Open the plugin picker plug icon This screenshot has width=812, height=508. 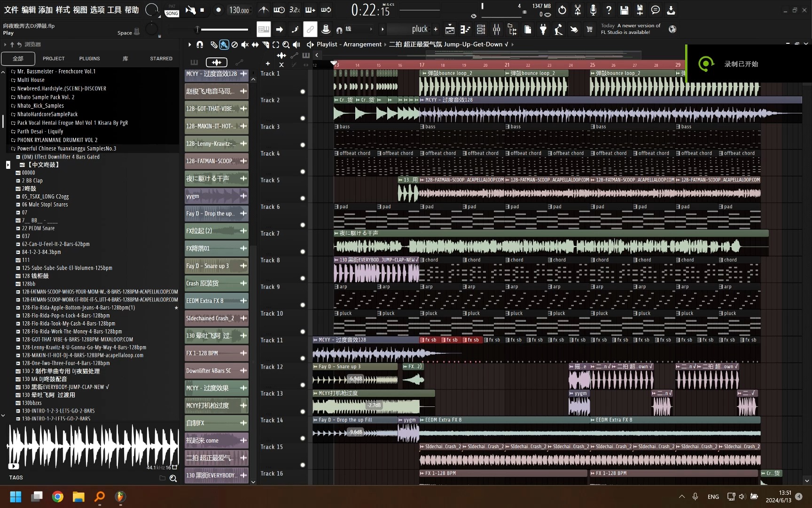point(543,30)
